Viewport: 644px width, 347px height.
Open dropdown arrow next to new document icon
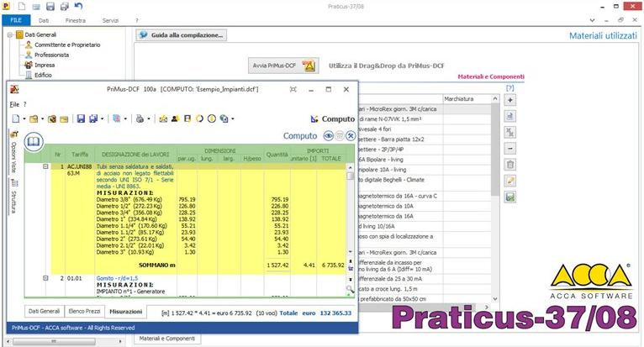pyautogui.click(x=24, y=119)
